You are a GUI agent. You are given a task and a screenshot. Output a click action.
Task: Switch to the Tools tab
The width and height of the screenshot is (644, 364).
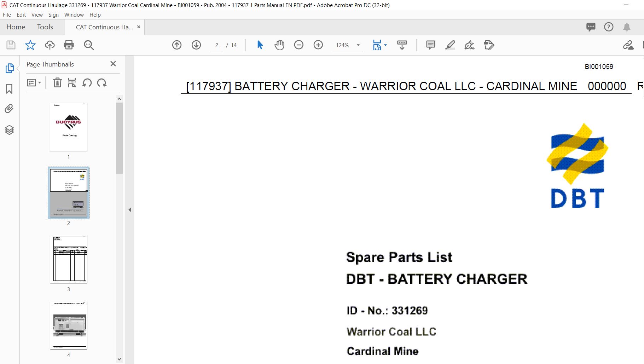click(x=45, y=27)
